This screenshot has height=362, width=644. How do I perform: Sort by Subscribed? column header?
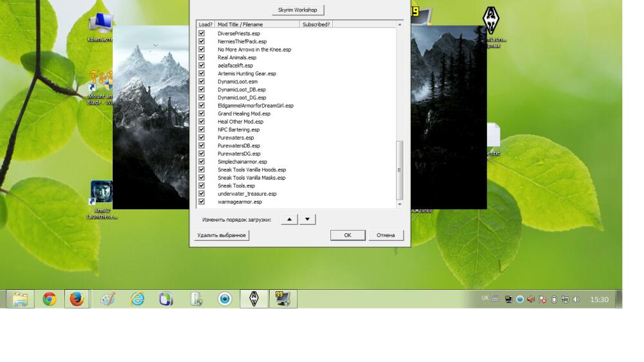(316, 24)
